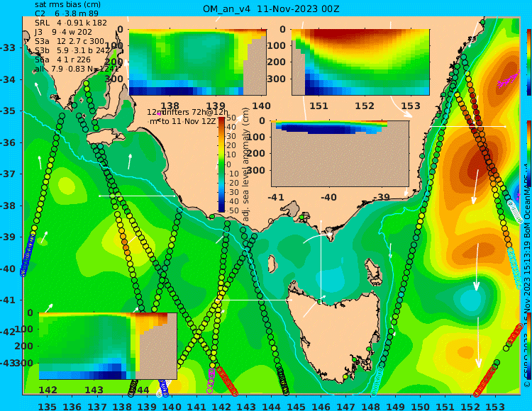
Task: Click King Island northwest of Tasmania
Action: coord(272,264)
